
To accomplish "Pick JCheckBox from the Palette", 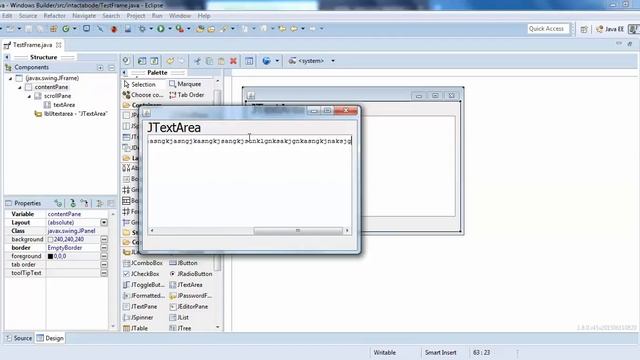I will pos(141,273).
